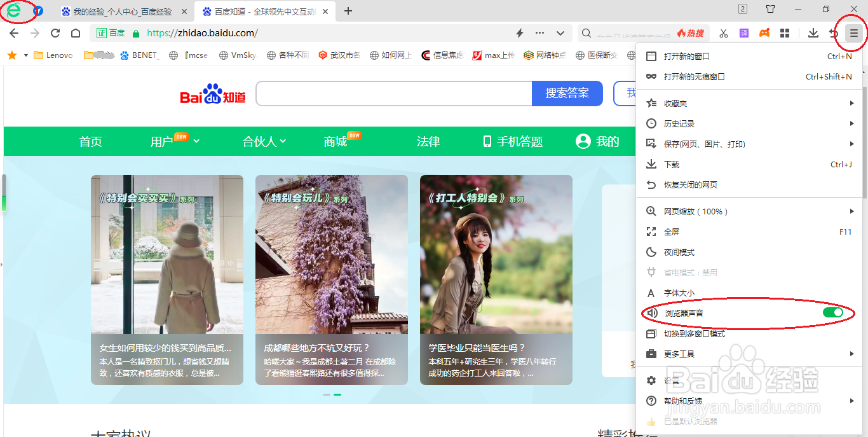This screenshot has width=868, height=437.
Task: Open 手机答题 in the nav bar
Action: pyautogui.click(x=513, y=141)
